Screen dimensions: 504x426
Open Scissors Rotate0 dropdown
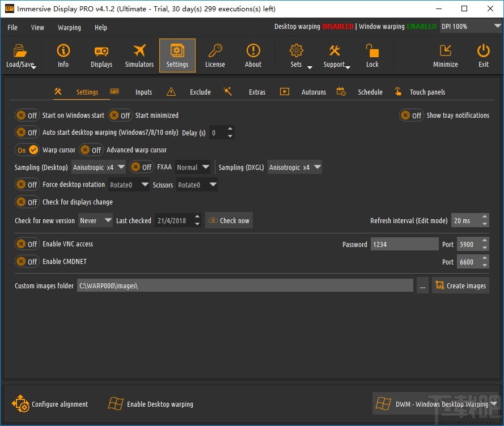click(x=197, y=185)
